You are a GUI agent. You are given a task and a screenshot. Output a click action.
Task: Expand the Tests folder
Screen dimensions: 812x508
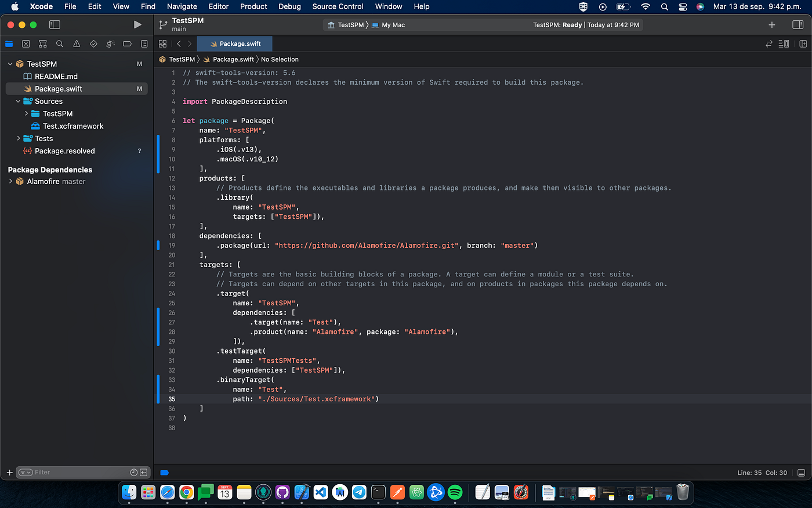click(18, 138)
